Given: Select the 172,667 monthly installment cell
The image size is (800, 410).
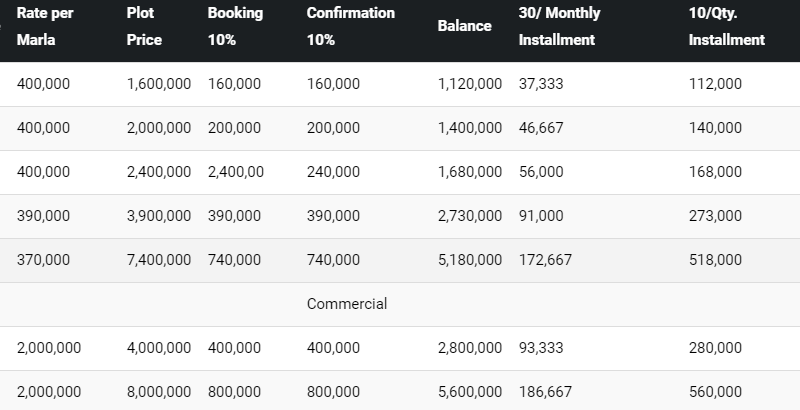Looking at the screenshot, I should (545, 260).
